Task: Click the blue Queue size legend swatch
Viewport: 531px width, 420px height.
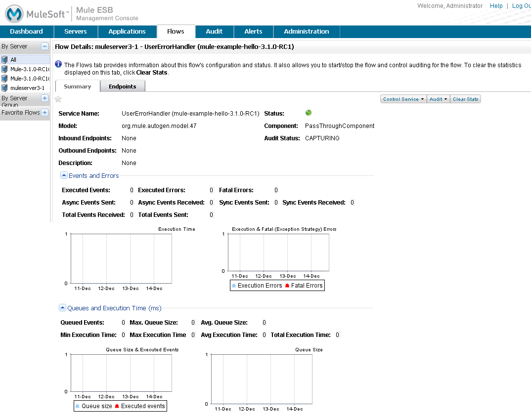Action: 78,406
